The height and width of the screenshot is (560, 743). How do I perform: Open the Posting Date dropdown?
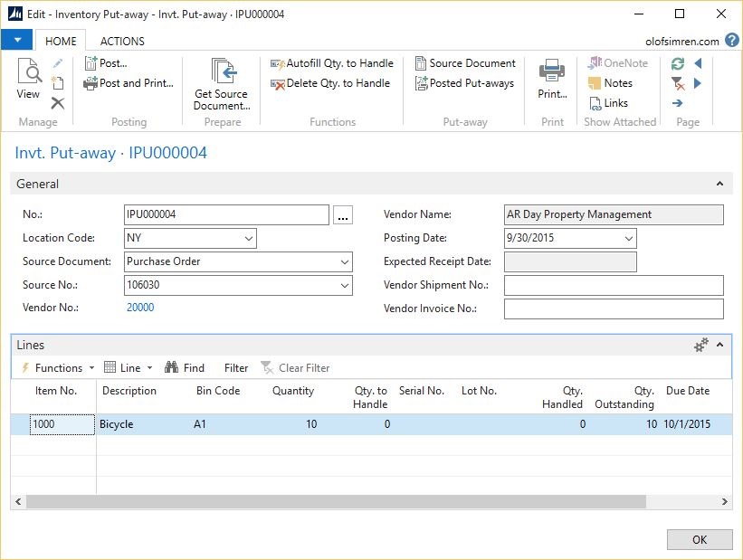[x=629, y=239]
